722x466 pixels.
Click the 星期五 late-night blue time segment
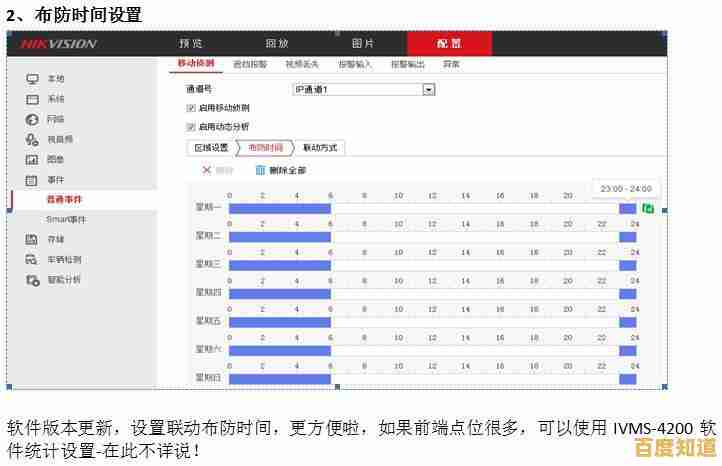click(627, 322)
